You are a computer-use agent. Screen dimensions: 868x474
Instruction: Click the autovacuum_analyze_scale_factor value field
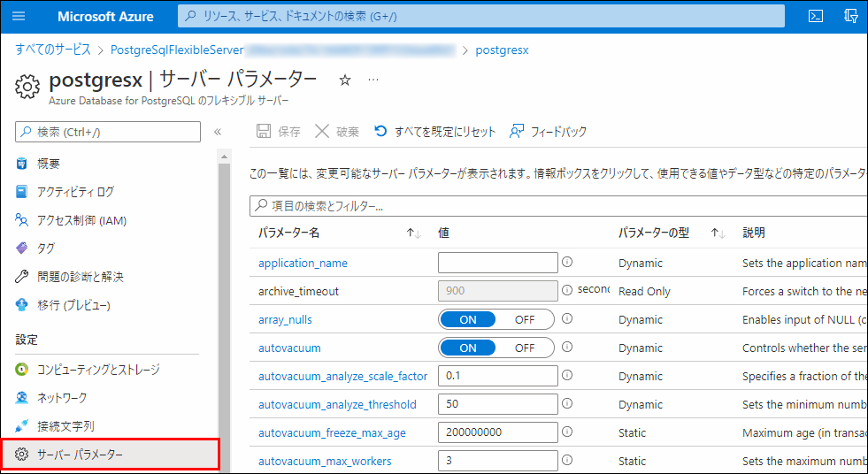click(x=497, y=376)
